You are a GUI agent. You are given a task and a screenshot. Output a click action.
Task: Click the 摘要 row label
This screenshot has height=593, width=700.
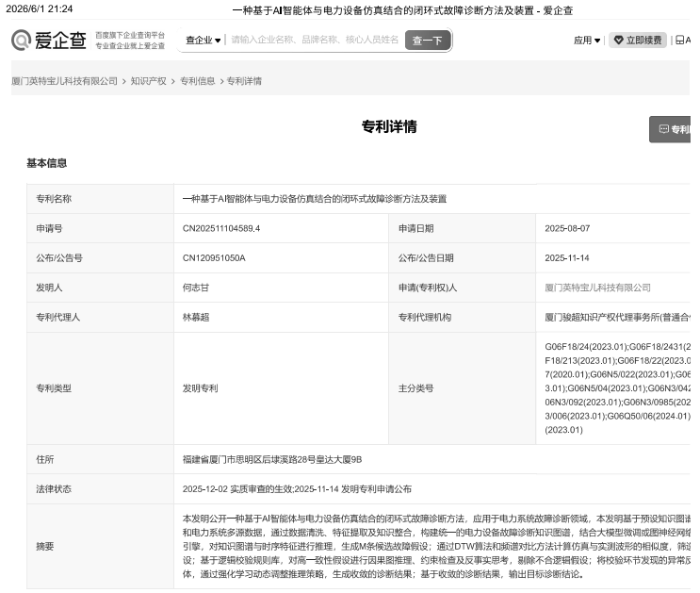pos(45,546)
